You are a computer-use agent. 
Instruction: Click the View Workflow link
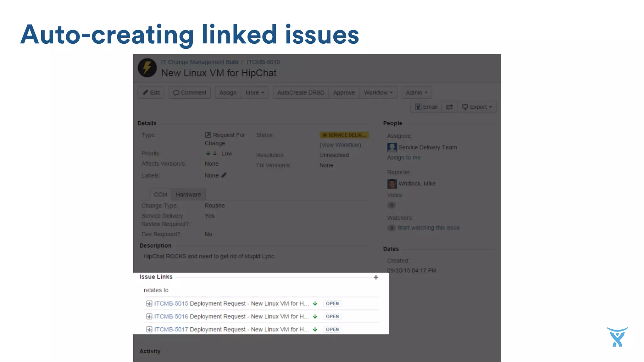pyautogui.click(x=340, y=145)
